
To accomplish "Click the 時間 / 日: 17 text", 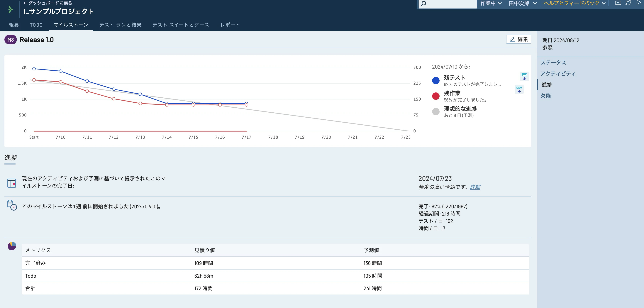I will pyautogui.click(x=432, y=228).
